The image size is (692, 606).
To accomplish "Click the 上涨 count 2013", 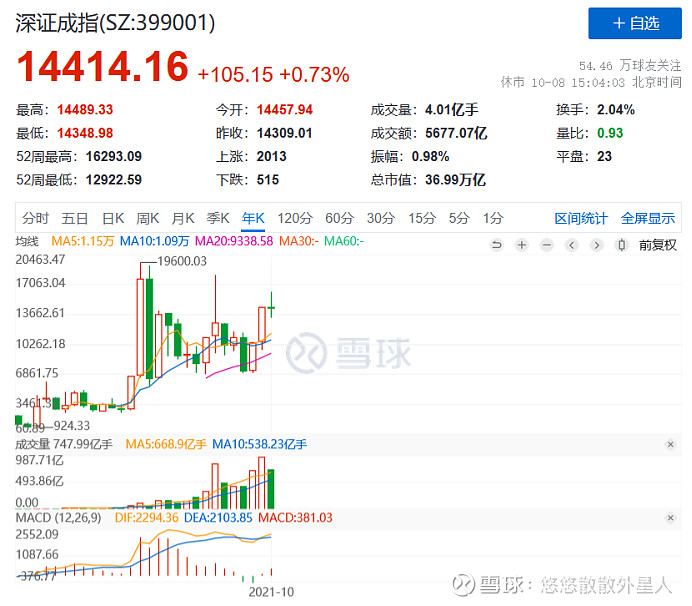I will point(271,156).
